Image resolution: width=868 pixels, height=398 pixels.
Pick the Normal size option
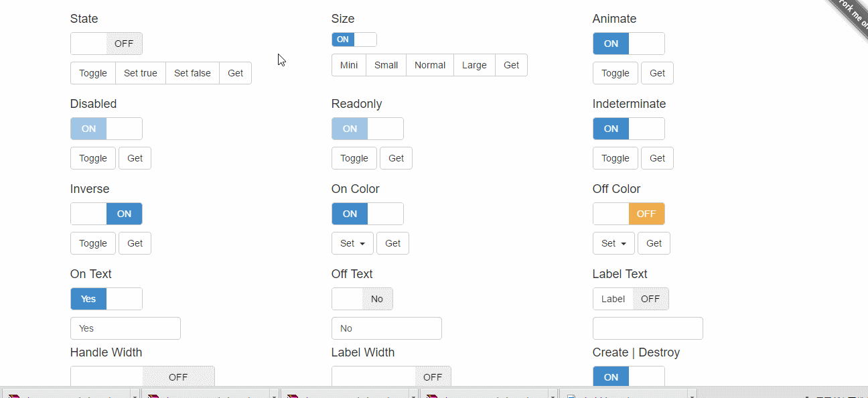[x=429, y=65]
